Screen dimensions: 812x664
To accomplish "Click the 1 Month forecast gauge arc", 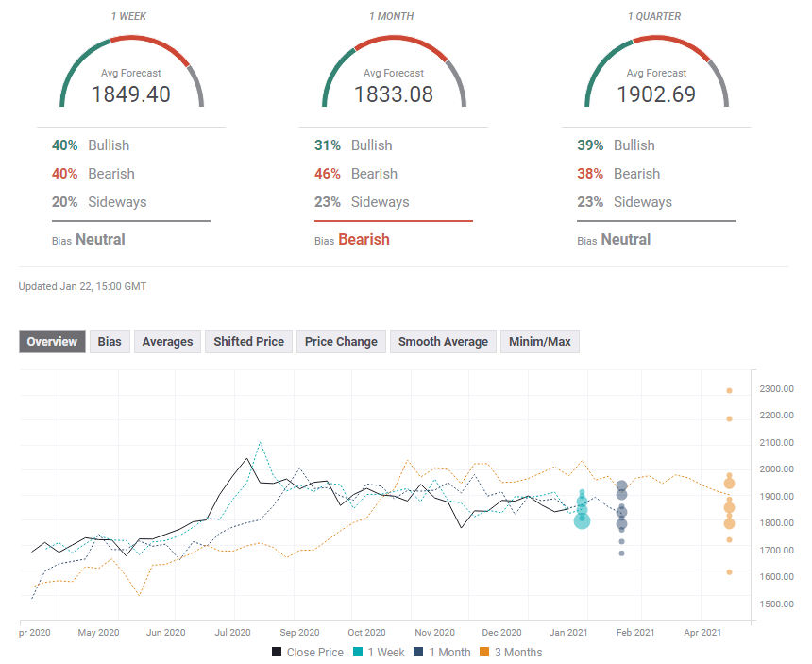I will (394, 43).
